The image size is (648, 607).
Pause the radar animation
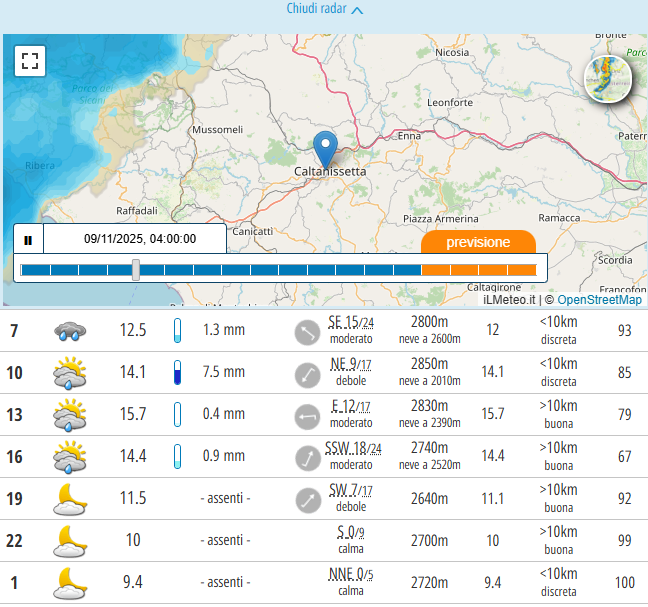point(28,240)
